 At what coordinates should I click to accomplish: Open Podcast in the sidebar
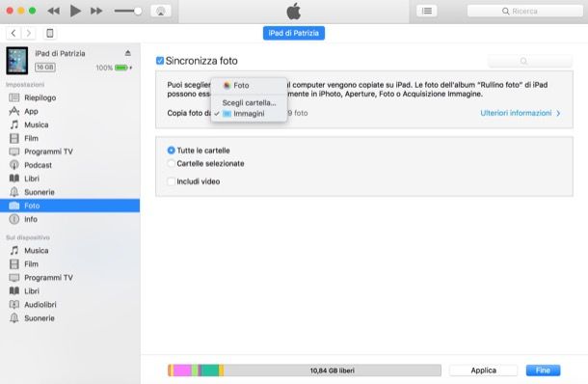point(69,165)
